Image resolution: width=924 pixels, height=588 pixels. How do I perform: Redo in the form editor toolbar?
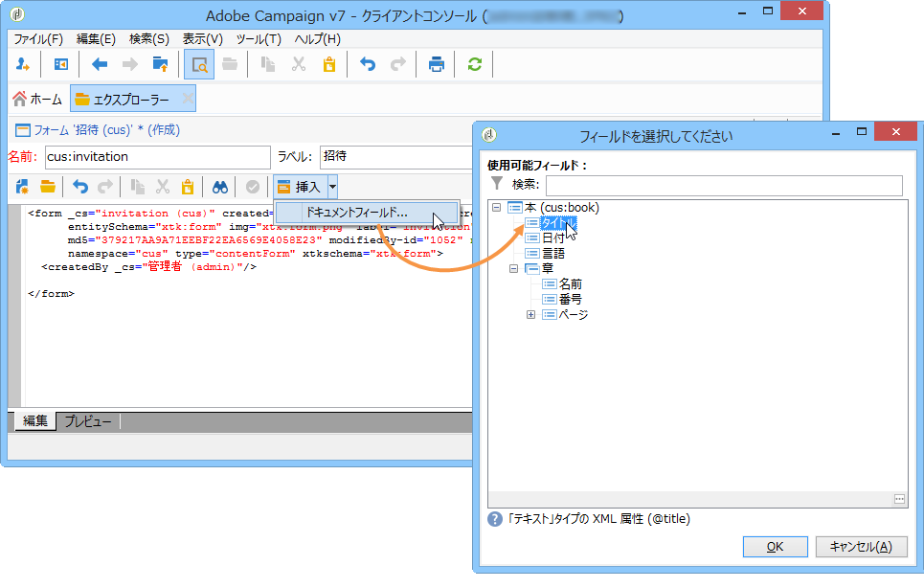click(105, 188)
